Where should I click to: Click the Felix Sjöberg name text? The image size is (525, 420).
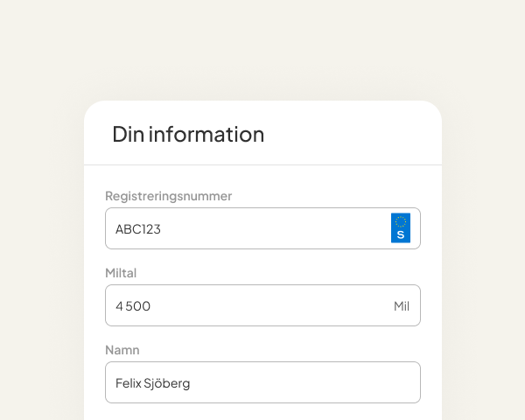pyautogui.click(x=152, y=383)
